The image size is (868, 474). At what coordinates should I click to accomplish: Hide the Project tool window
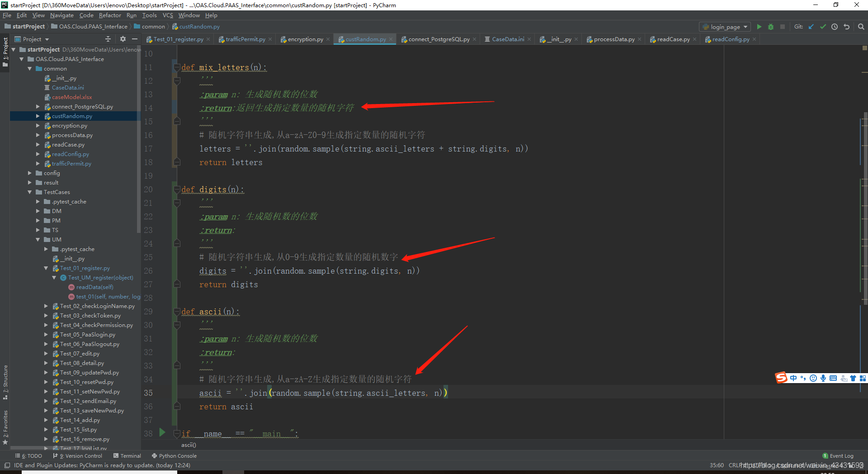click(x=134, y=39)
